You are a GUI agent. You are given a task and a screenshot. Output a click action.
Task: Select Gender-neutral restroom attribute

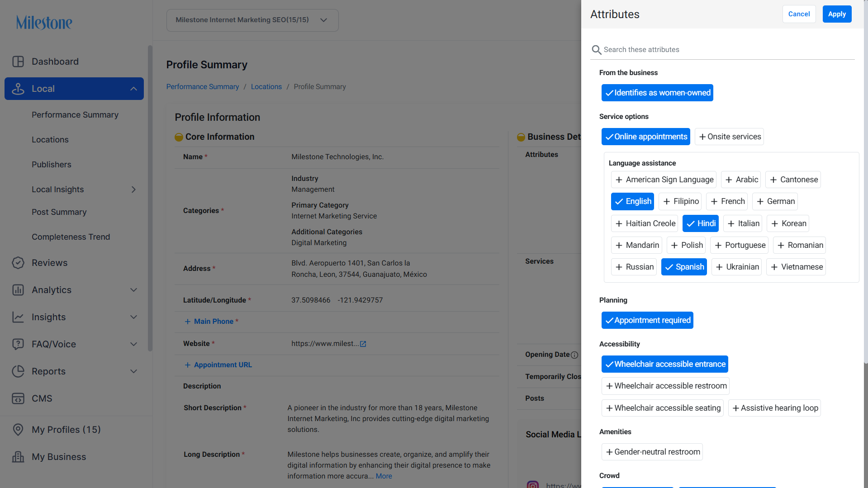[x=652, y=452]
